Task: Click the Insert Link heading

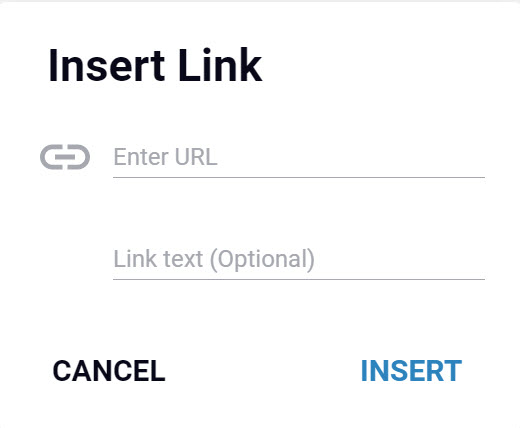Action: pyautogui.click(x=155, y=65)
